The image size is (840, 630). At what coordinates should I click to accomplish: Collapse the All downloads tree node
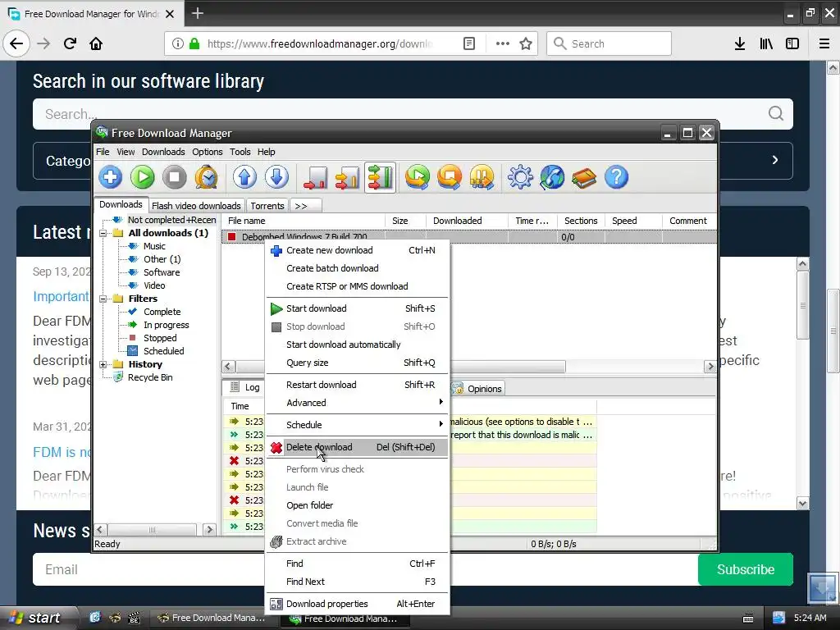(103, 233)
